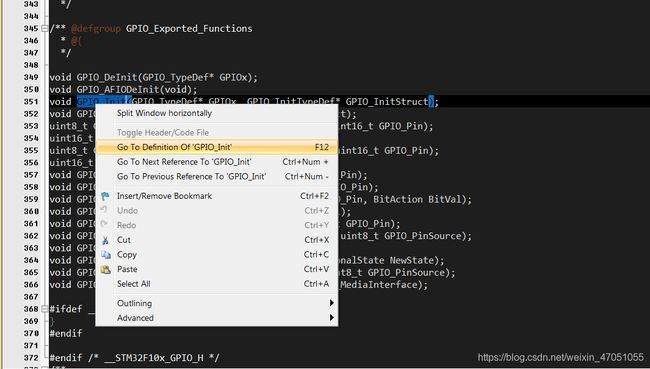The image size is (650, 369).
Task: Click line number 349 in gutter
Action: coord(31,78)
